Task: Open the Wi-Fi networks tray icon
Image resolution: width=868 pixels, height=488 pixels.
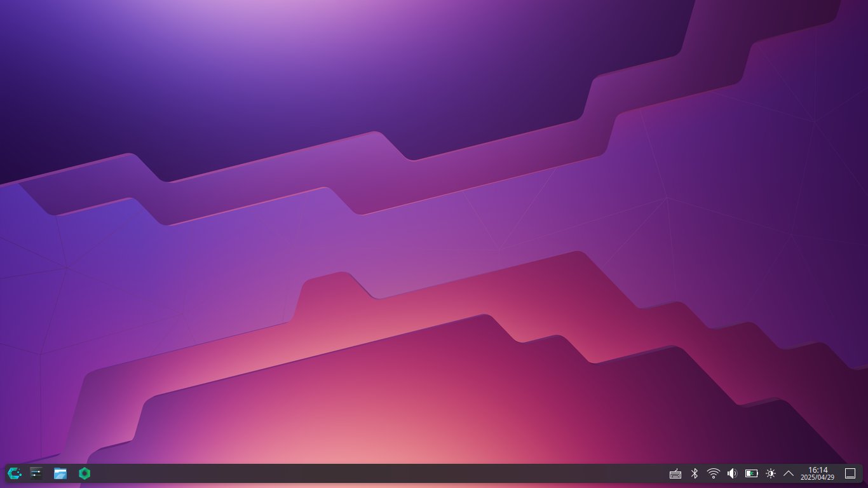Action: (714, 473)
